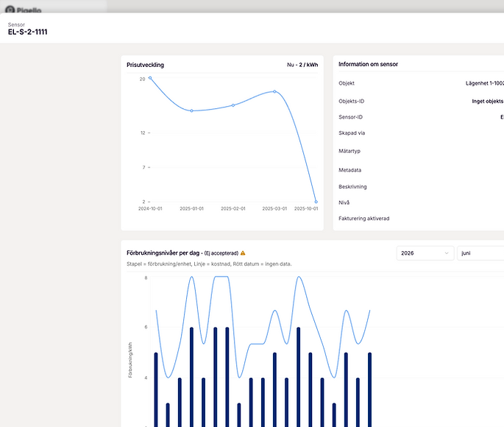Click the 2025-10-01 price data point
The height and width of the screenshot is (427, 504).
[x=316, y=202]
